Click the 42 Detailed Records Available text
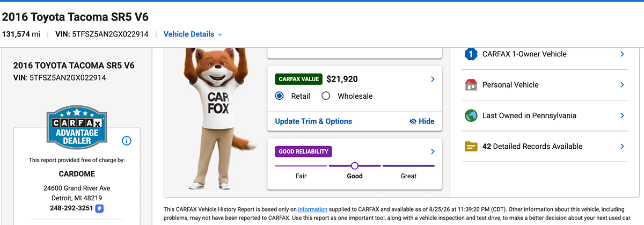Screen dimensions: 644x225 [532, 146]
